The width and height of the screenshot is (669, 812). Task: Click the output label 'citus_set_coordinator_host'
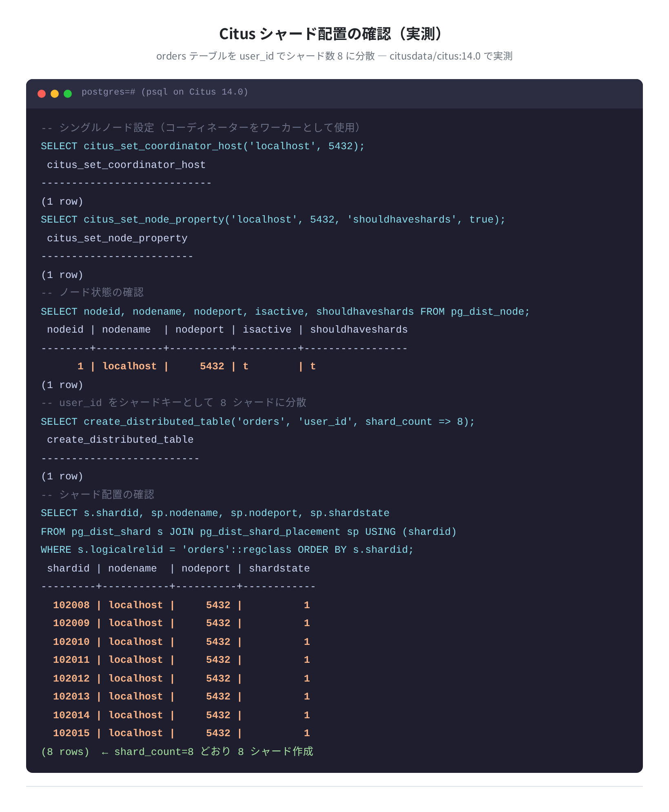(126, 165)
